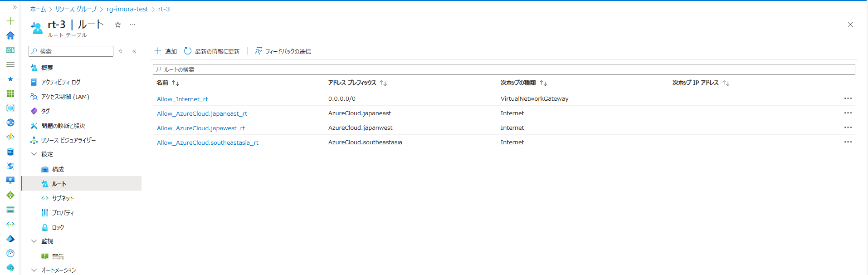Close the rt-3 blade with the X

[x=850, y=25]
